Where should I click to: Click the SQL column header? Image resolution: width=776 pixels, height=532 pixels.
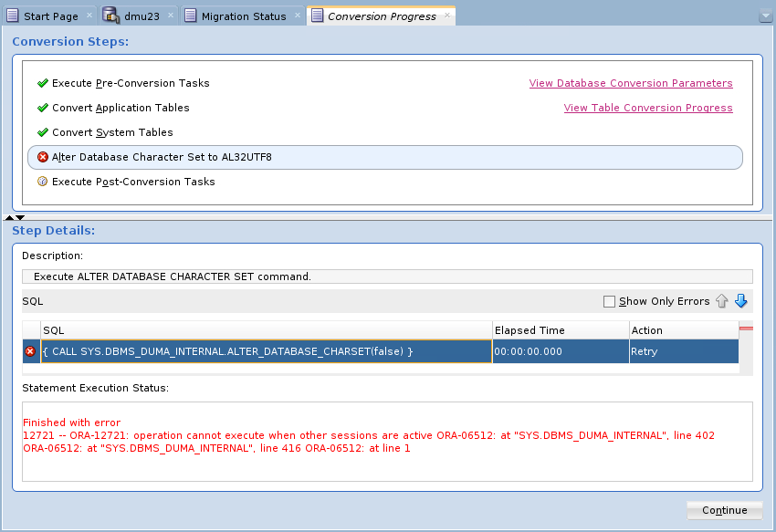click(267, 330)
